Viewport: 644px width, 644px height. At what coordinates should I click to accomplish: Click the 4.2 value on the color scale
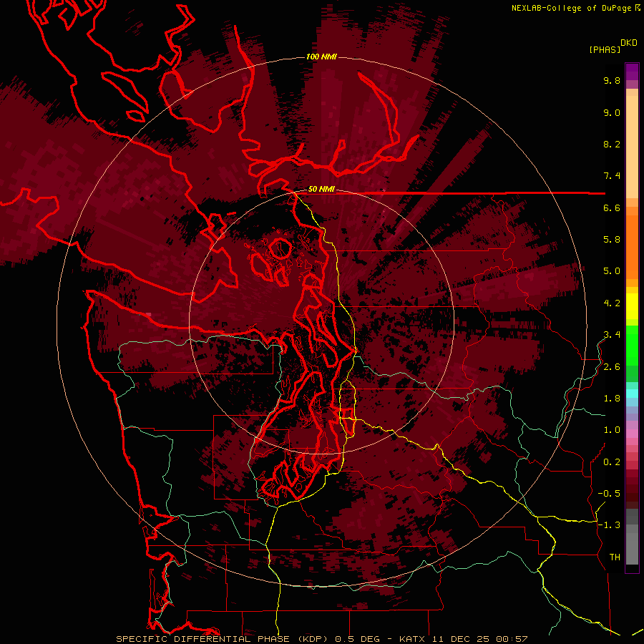(612, 303)
